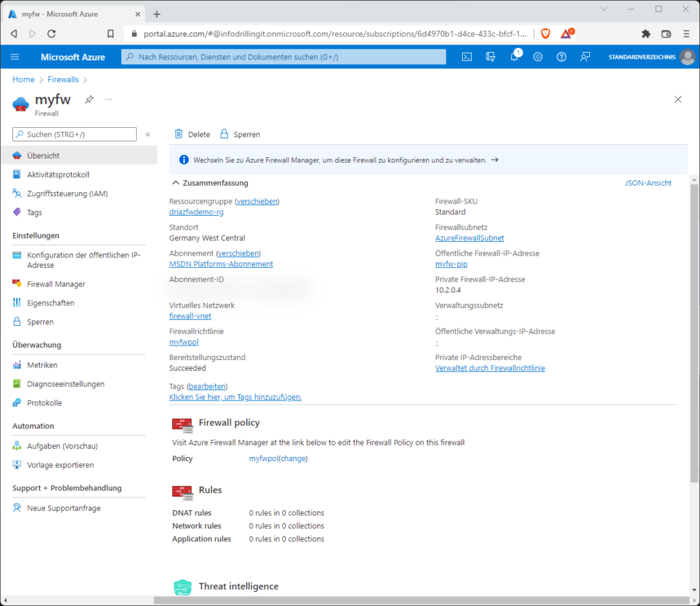
Task: Go back in the browser
Action: click(14, 33)
